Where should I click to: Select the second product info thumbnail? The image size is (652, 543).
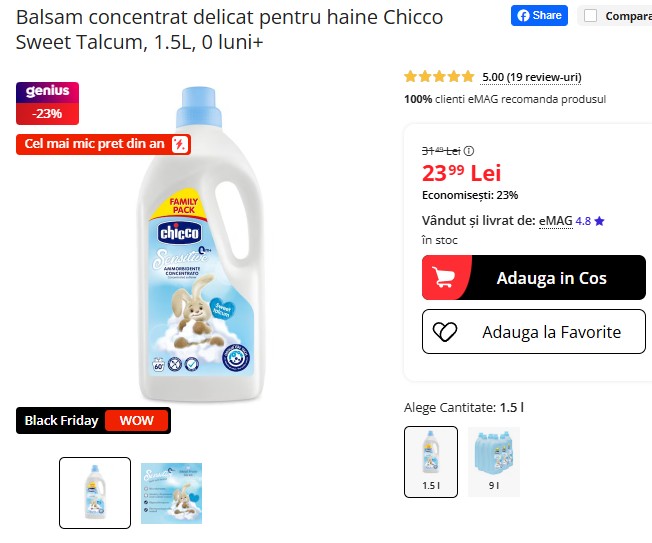coord(171,493)
